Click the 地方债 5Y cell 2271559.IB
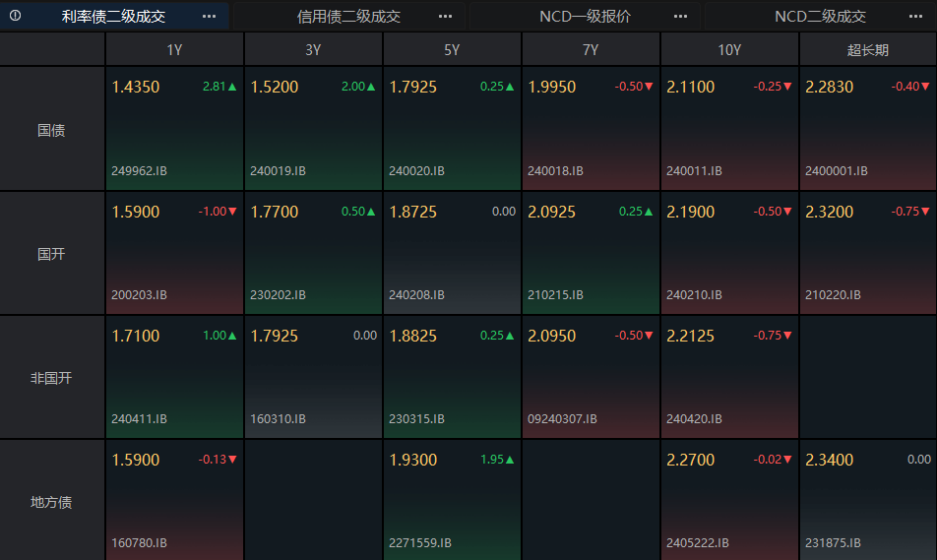This screenshot has width=937, height=560. click(x=452, y=500)
